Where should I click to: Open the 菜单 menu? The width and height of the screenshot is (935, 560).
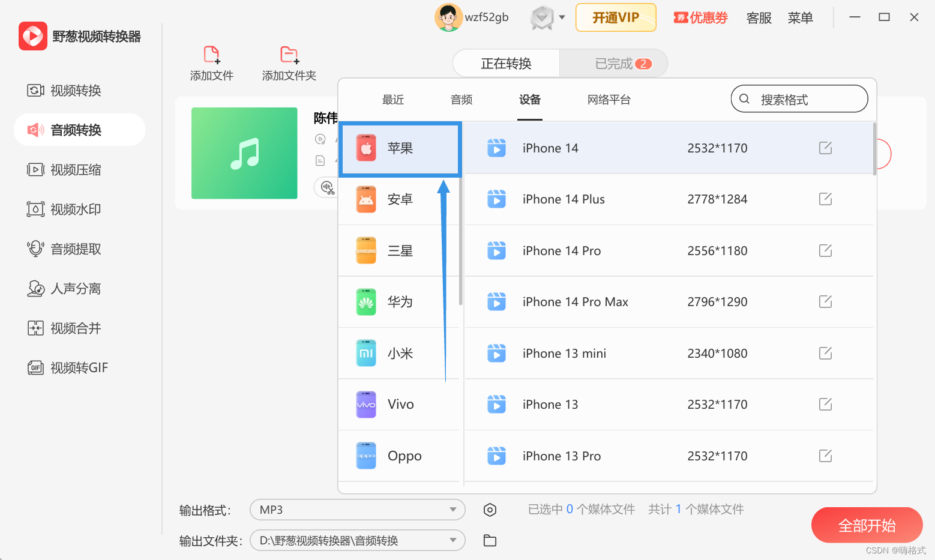pyautogui.click(x=800, y=18)
